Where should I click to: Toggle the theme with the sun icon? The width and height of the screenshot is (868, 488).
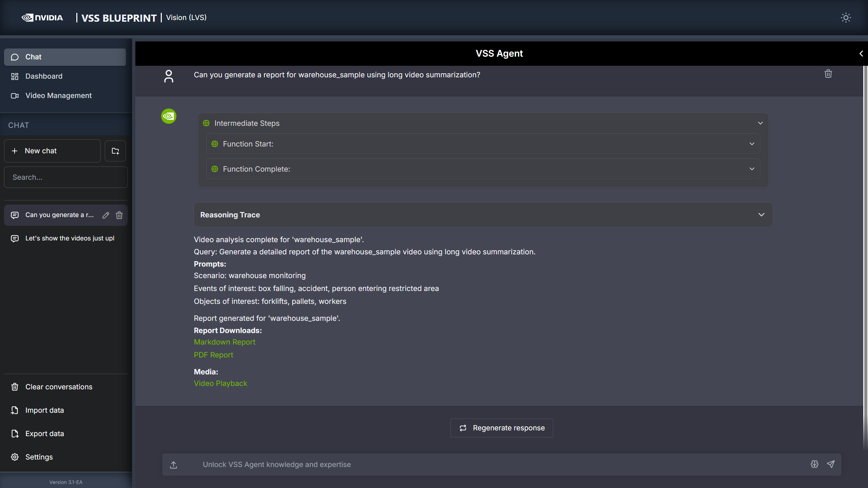[846, 17]
